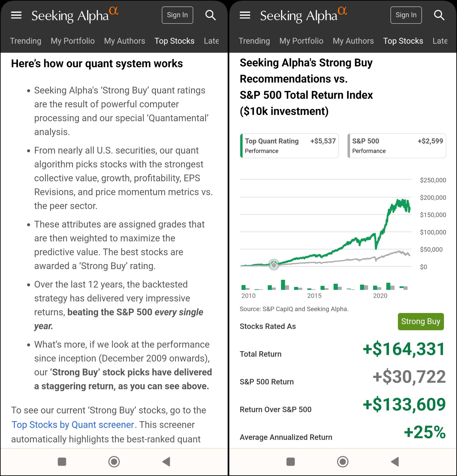This screenshot has width=457, height=476.
Task: Toggle S&P 500 Performance series
Action: click(x=397, y=146)
